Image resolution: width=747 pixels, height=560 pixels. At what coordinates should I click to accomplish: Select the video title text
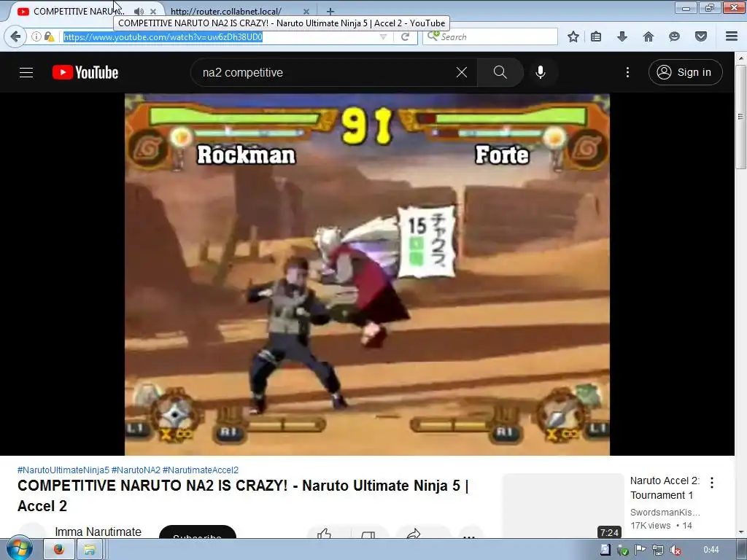coord(243,496)
